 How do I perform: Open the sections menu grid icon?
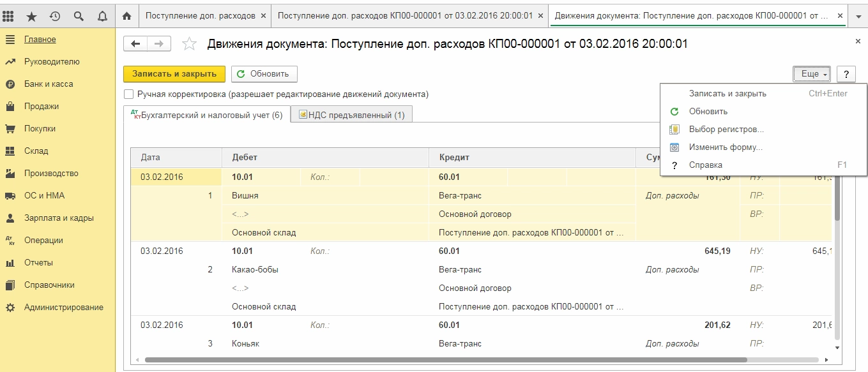pyautogui.click(x=10, y=17)
